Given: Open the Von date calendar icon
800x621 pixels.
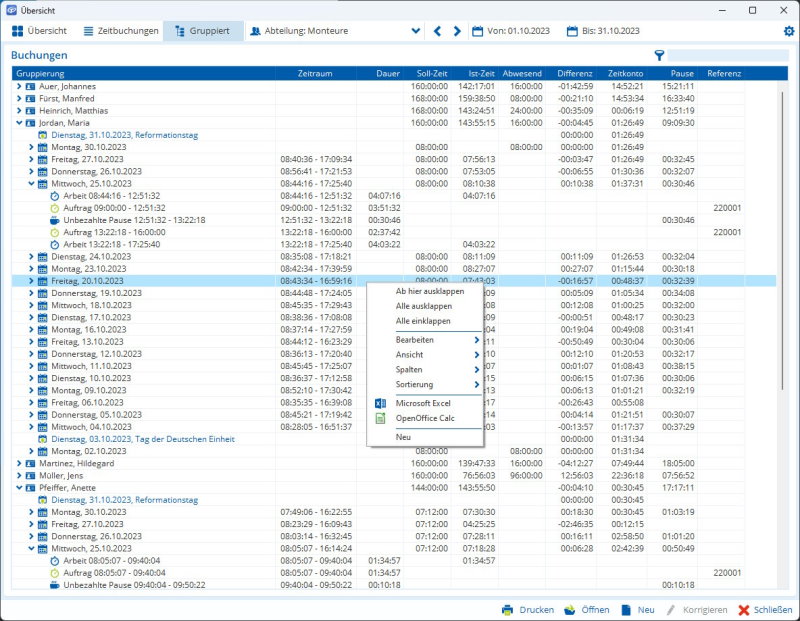Looking at the screenshot, I should pos(477,31).
